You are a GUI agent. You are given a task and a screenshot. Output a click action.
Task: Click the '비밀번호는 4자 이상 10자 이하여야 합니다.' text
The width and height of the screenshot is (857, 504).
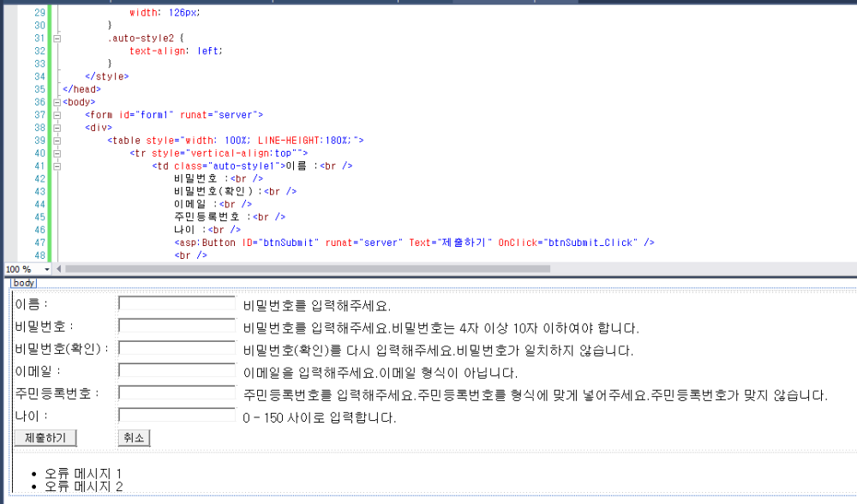515,328
